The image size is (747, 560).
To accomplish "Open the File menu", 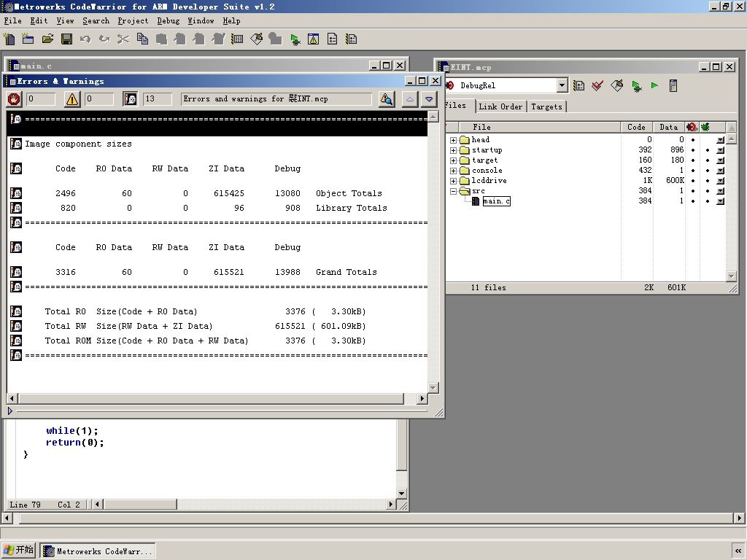I will 13,21.
